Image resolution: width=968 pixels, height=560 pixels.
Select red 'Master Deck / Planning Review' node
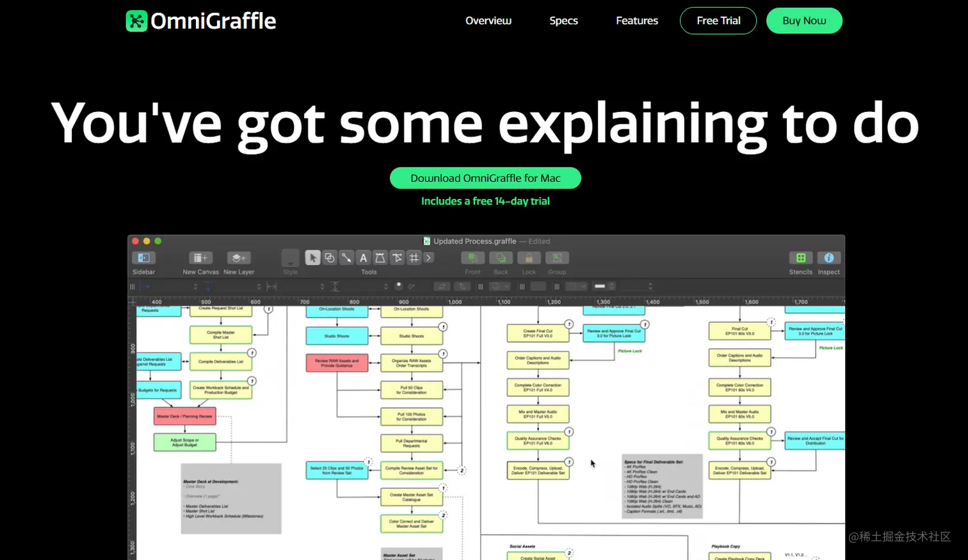[184, 416]
